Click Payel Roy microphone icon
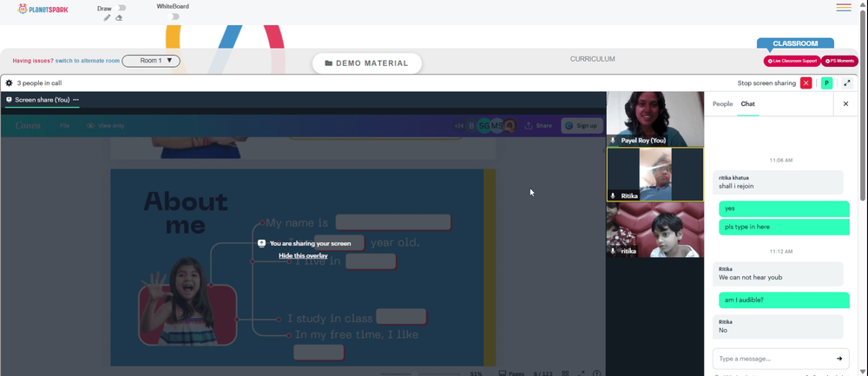The height and width of the screenshot is (376, 868). click(x=613, y=141)
